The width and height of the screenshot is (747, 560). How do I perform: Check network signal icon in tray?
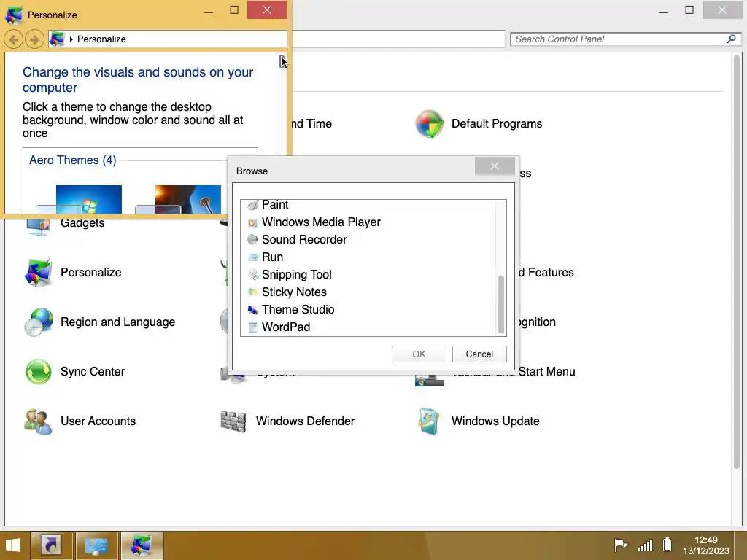coord(645,545)
